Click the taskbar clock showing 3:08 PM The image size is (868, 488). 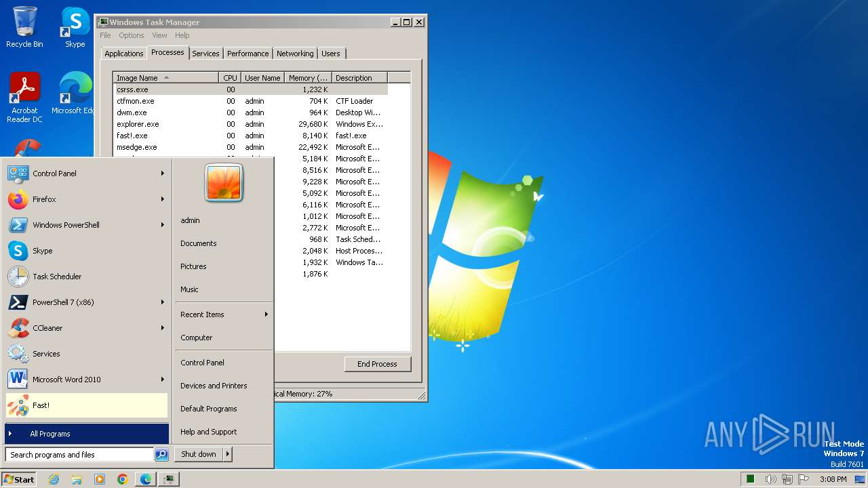pos(833,479)
